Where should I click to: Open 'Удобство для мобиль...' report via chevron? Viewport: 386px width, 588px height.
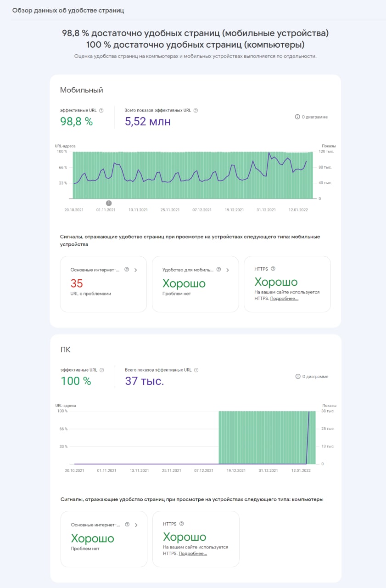click(x=228, y=270)
